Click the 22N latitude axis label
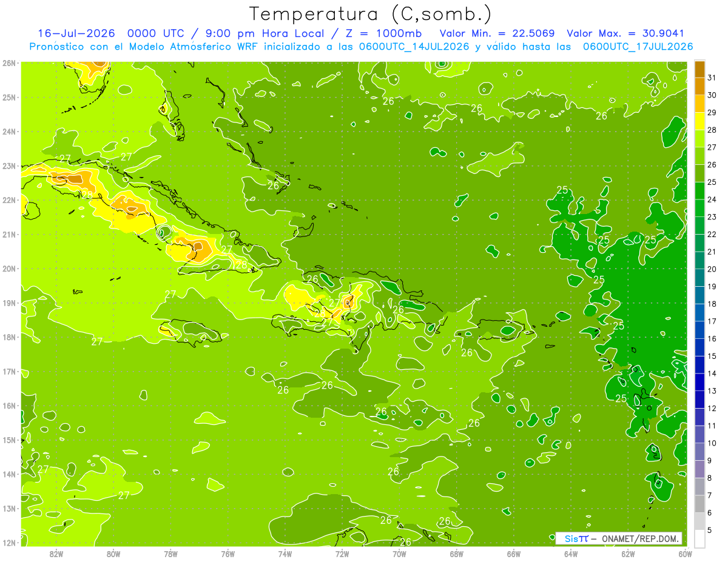Screen dimensions: 728x562 pos(9,200)
